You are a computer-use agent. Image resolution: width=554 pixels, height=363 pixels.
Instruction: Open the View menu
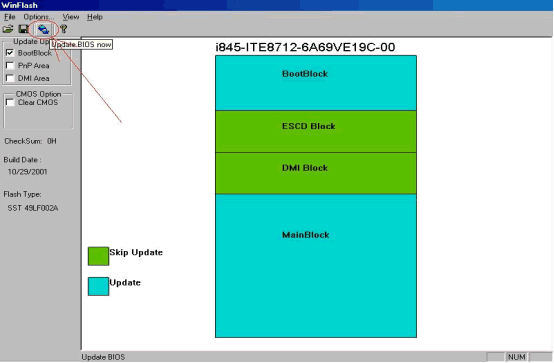click(x=71, y=17)
